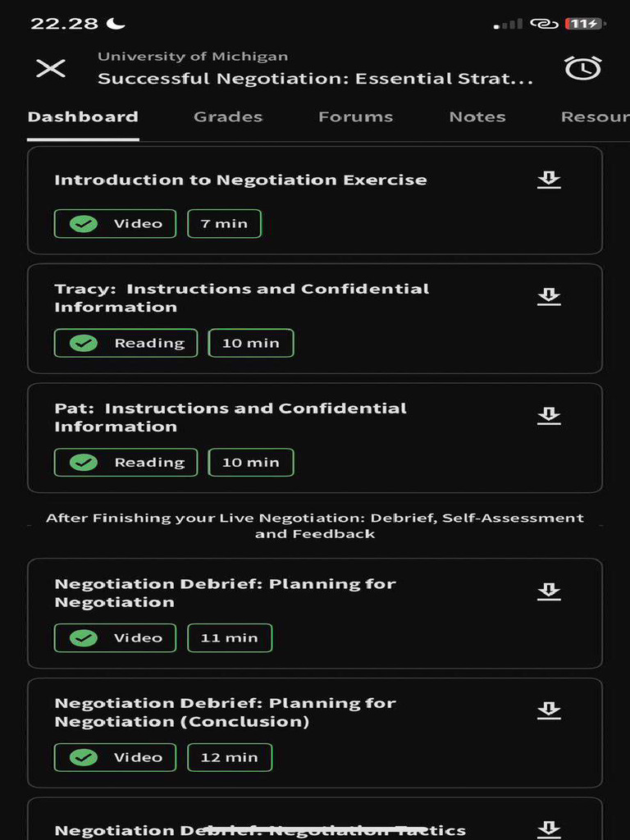Click the completed checkmark on Tracy's reading

(84, 343)
